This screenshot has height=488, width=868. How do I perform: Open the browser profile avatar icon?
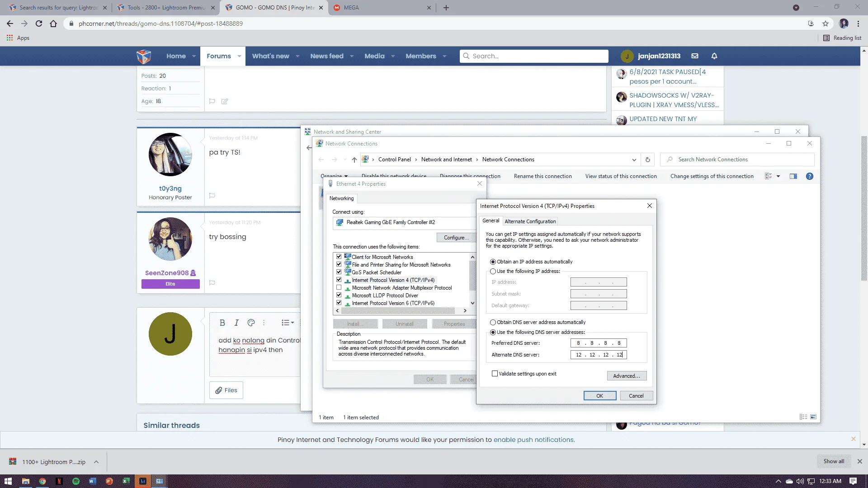click(844, 23)
